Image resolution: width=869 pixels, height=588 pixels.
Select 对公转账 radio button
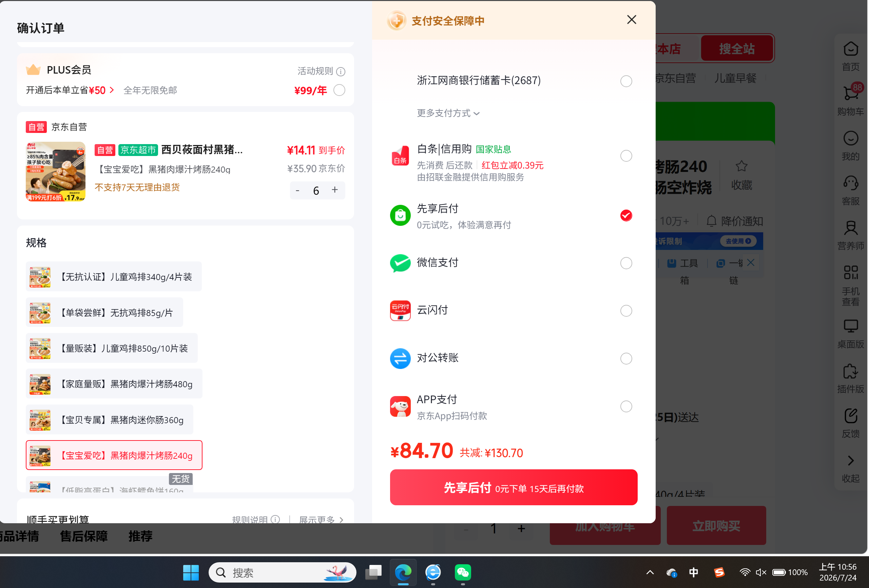(x=626, y=358)
